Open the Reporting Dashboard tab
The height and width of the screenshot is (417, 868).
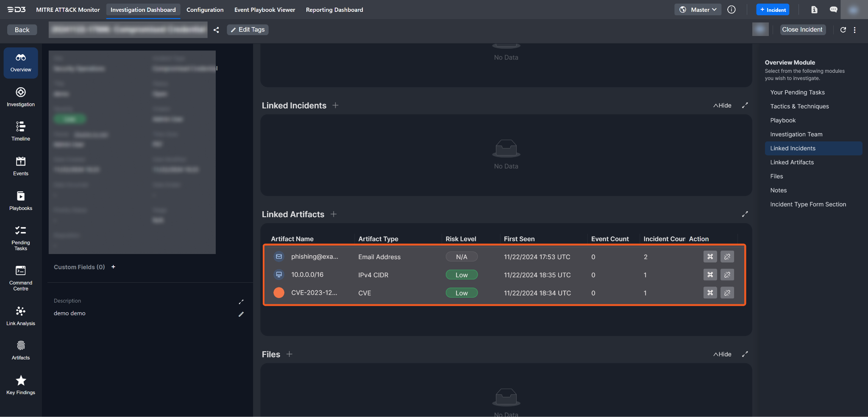[x=334, y=10]
